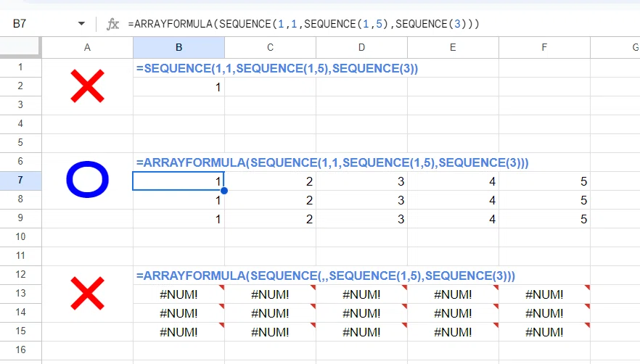Click cell B12 text =ARRAYFORMULA(SEQUENCE(,,...

(232, 276)
